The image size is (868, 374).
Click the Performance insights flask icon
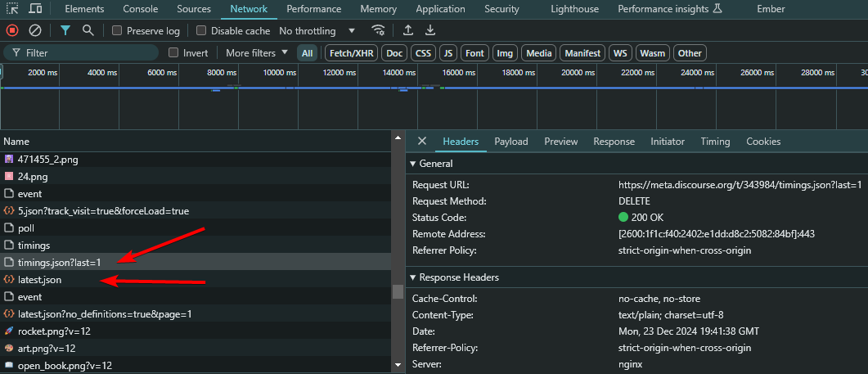click(x=717, y=9)
